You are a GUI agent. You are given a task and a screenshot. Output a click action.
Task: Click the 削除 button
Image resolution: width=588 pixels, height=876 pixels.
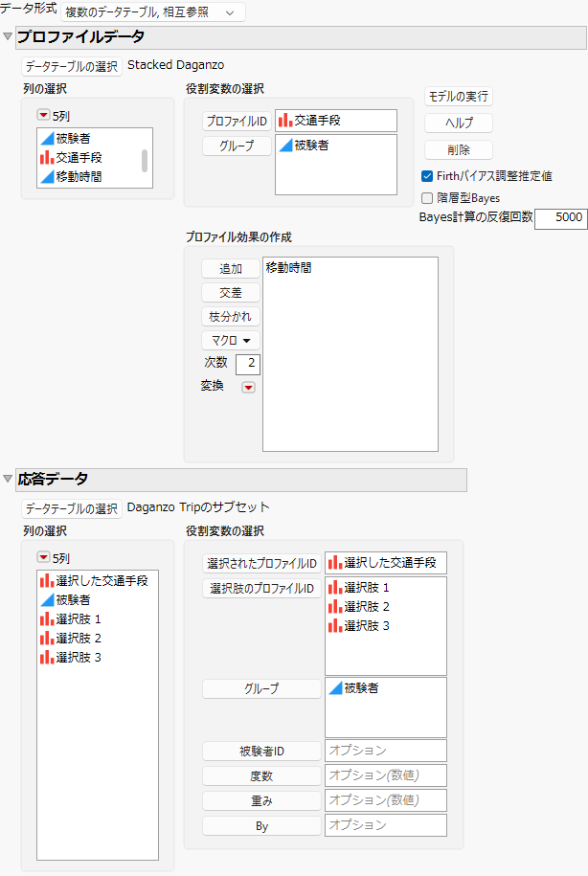point(459,149)
